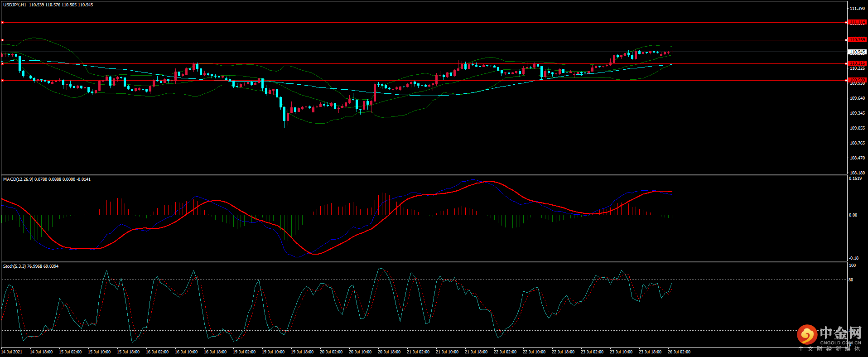
Task: Click the Stoch(5,3,3) indicator label
Action: point(14,266)
